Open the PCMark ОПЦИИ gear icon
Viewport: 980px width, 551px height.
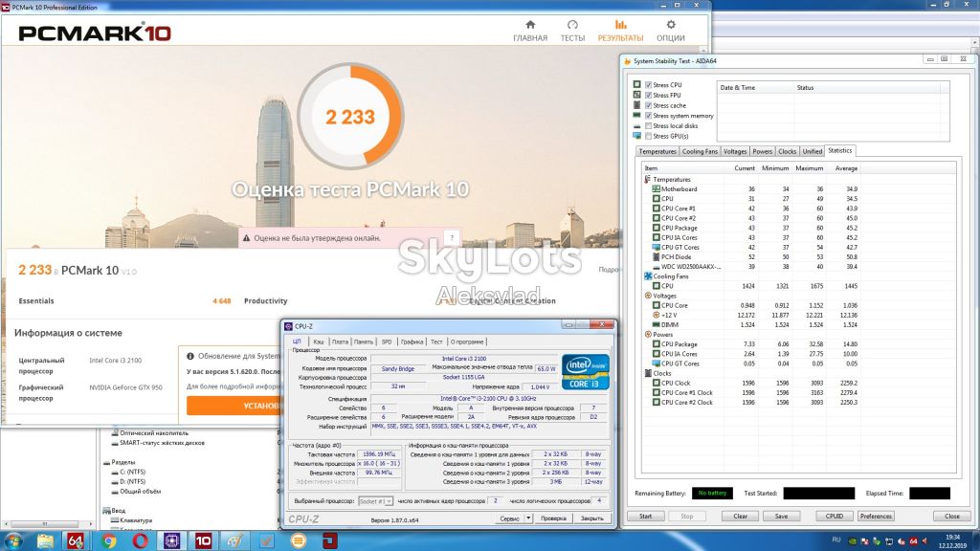tap(671, 24)
